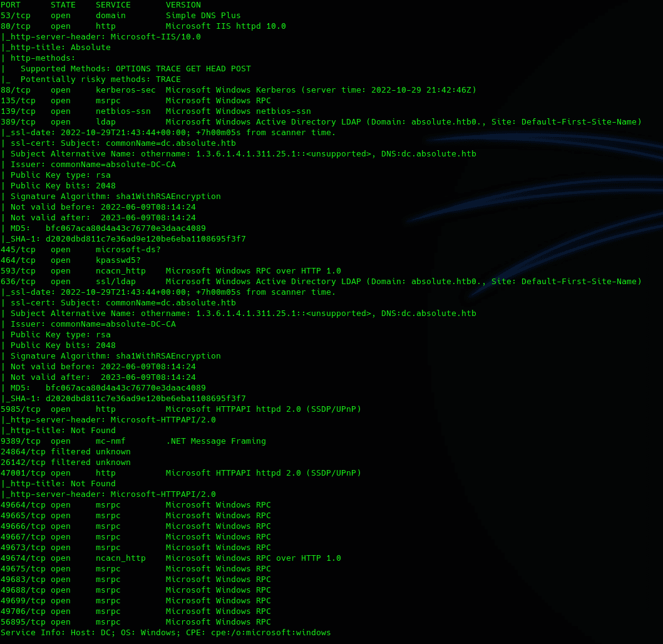
Task: Click "Signature Algorithm" line under port 636
Action: coord(111,356)
